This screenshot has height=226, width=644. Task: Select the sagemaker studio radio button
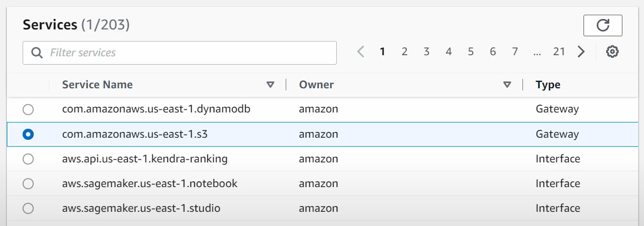[28, 208]
